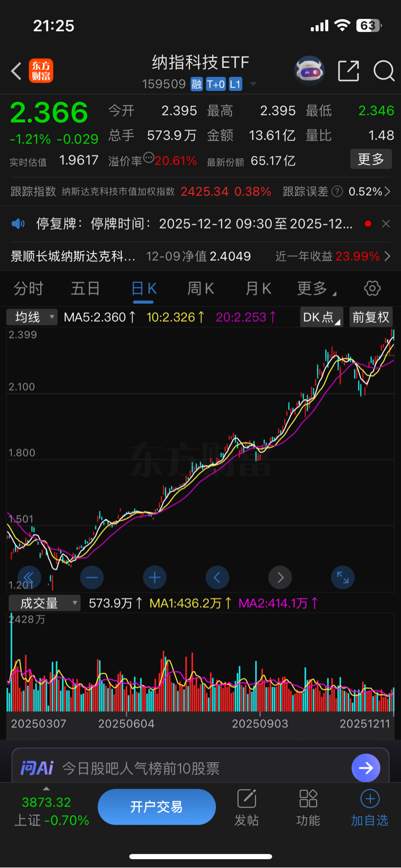
Task: Tap the current price 2.366
Action: (x=49, y=113)
